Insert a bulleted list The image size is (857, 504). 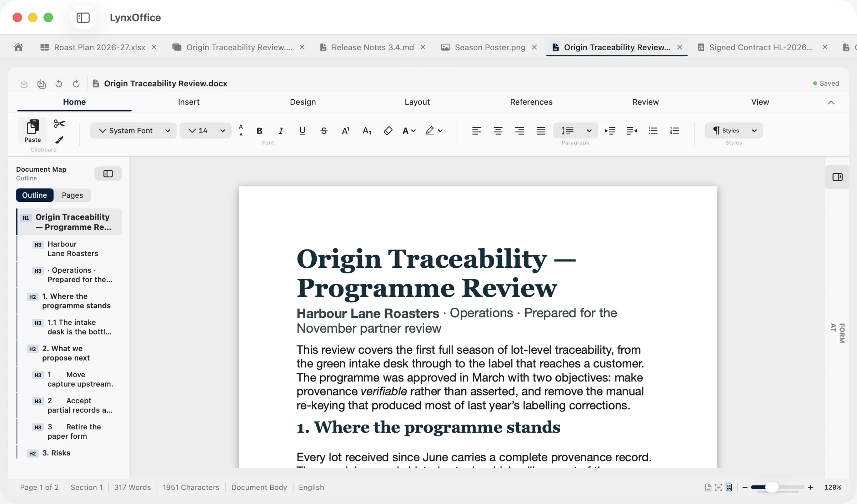point(653,131)
